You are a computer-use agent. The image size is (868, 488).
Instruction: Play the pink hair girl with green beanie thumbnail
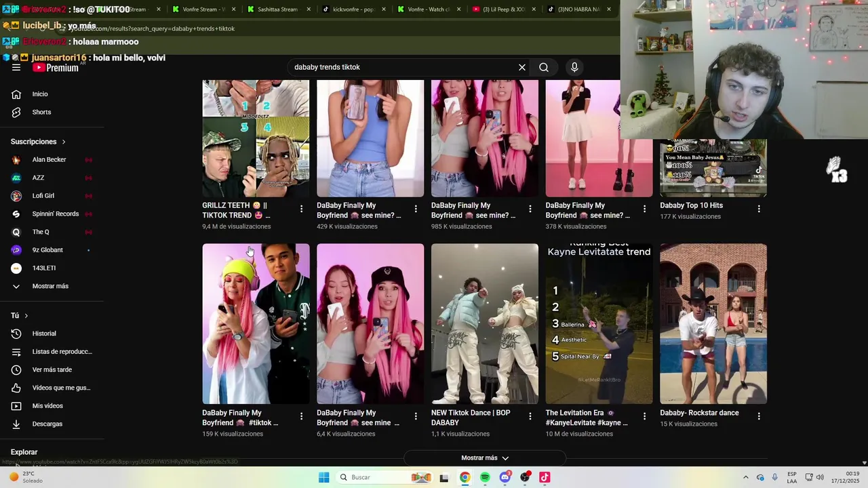pyautogui.click(x=256, y=324)
